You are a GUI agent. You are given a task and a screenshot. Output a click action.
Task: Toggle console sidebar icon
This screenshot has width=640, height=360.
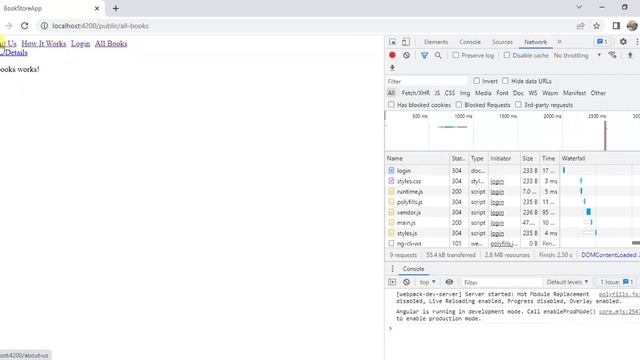(392, 282)
